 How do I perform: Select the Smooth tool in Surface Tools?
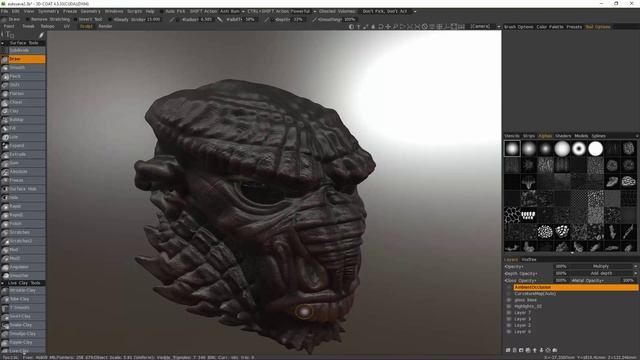[23, 68]
